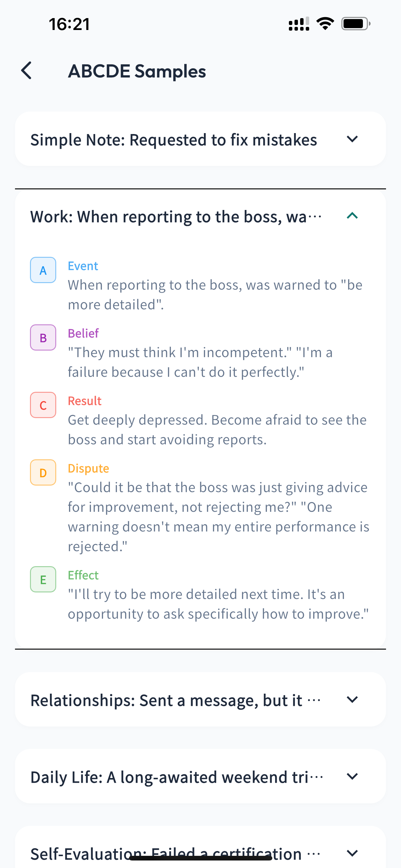Open the Daily Life weekend trip card
401x868 pixels.
pos(200,776)
